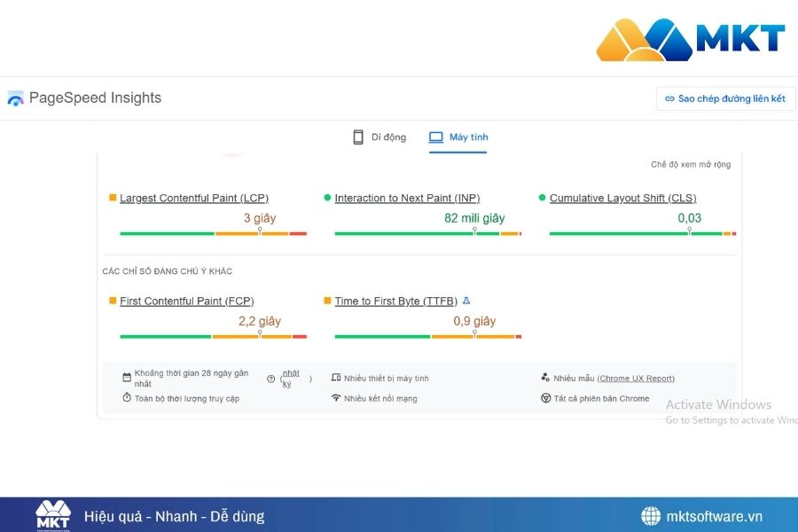This screenshot has height=532, width=798.
Task: Toggle 'Chế độ xem mở rộng' view
Action: [x=690, y=164]
